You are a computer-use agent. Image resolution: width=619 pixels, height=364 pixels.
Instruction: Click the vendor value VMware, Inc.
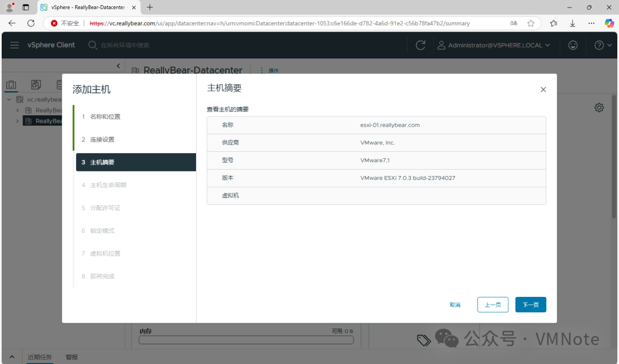coord(377,143)
